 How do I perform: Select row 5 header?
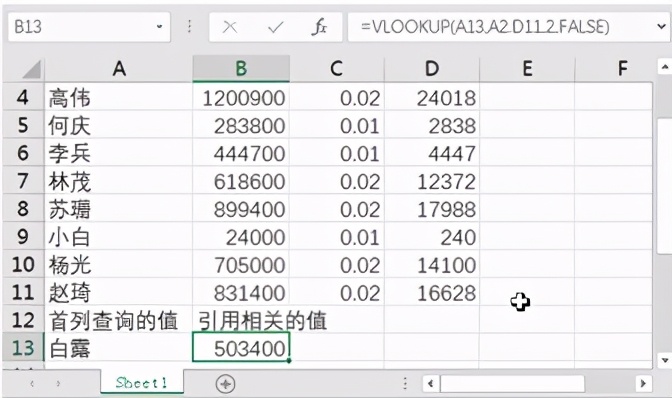coord(23,125)
